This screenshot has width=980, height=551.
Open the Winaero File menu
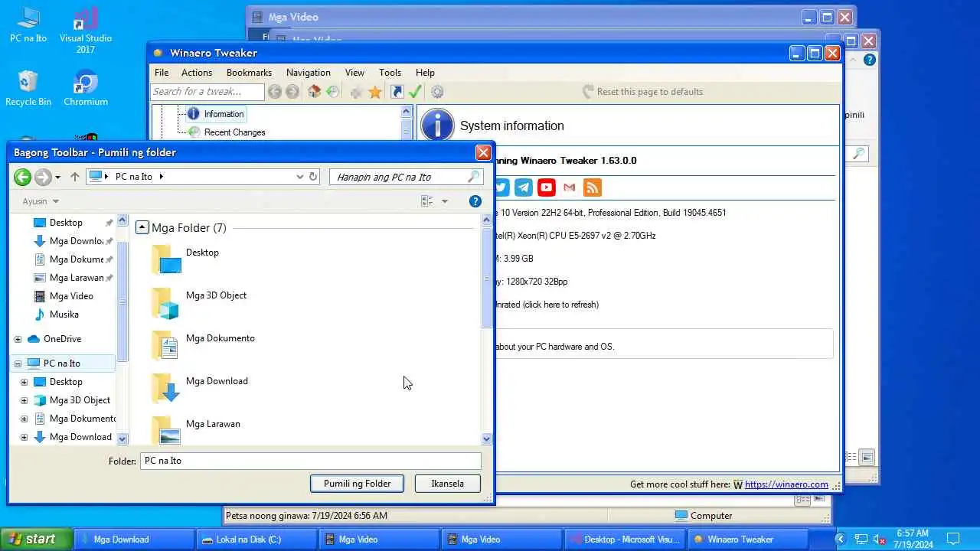162,73
